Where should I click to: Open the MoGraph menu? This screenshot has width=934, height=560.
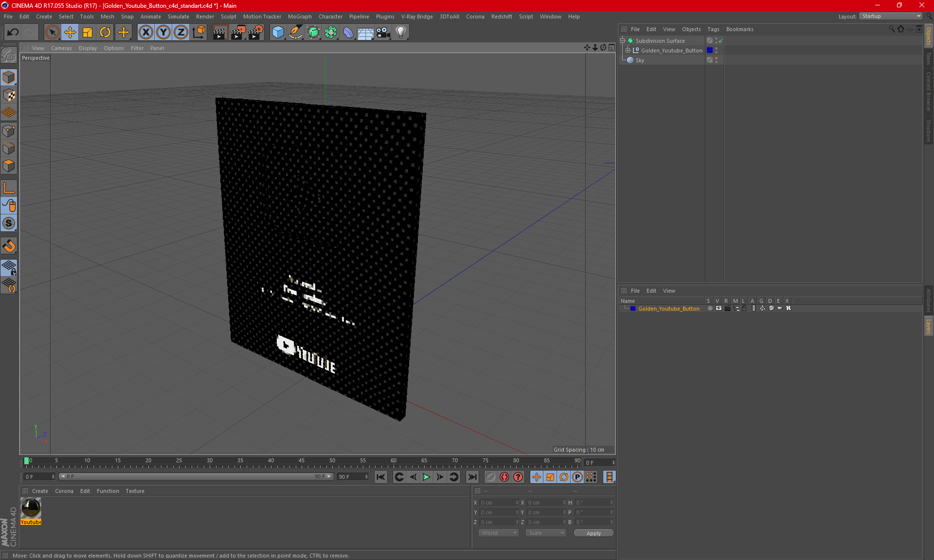pyautogui.click(x=300, y=17)
